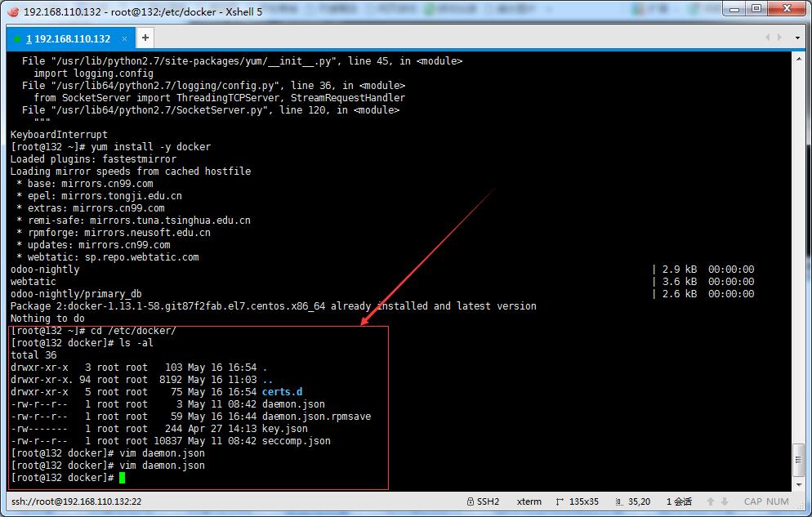Click the cursor position icon beside 35,20
The image size is (812, 517).
click(x=619, y=501)
